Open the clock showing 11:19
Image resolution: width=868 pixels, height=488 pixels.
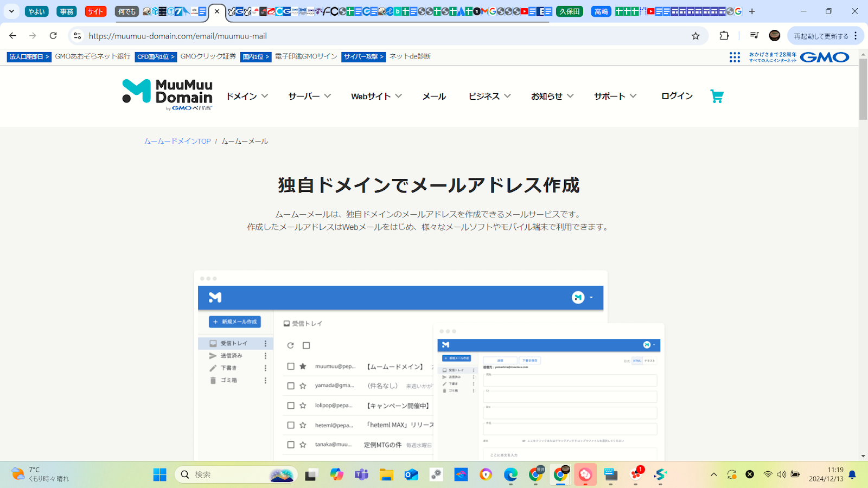(x=826, y=474)
